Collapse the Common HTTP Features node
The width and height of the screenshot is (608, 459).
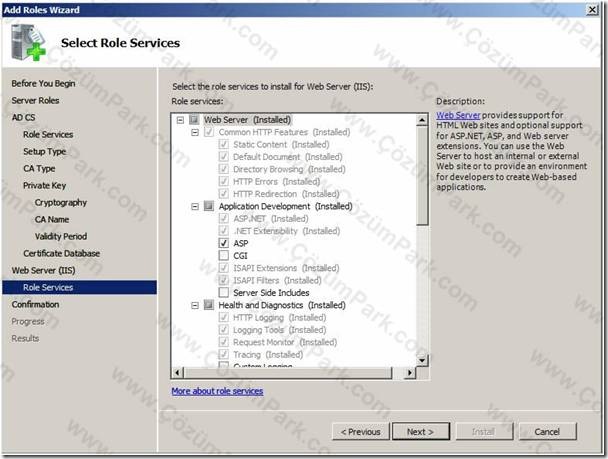coord(195,133)
